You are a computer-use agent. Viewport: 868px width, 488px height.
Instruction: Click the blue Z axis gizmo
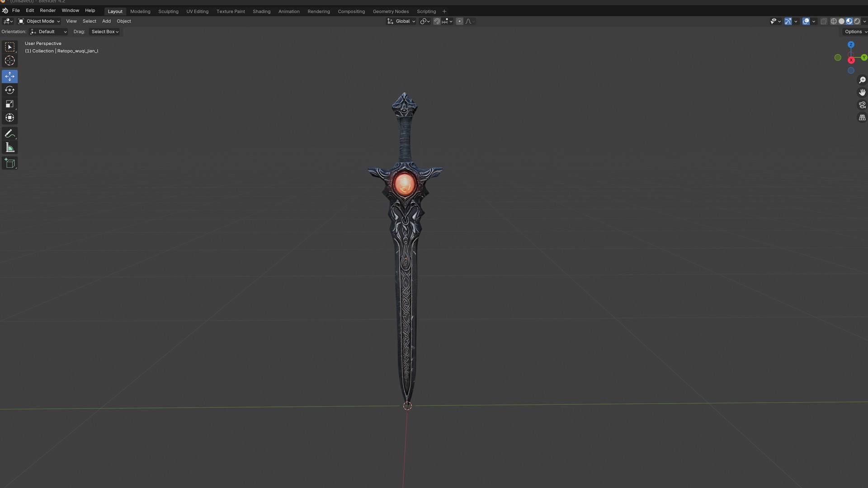tap(851, 44)
